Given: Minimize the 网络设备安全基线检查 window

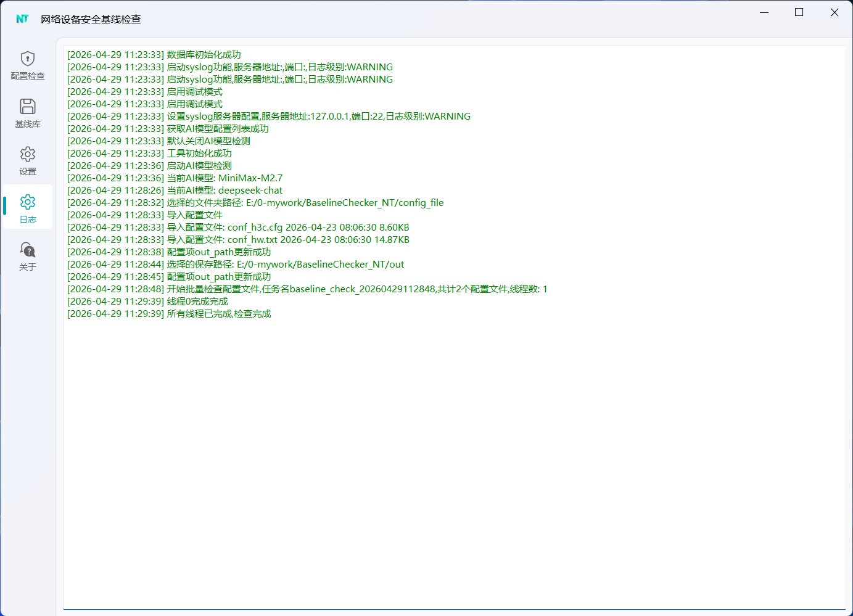Looking at the screenshot, I should coord(764,12).
